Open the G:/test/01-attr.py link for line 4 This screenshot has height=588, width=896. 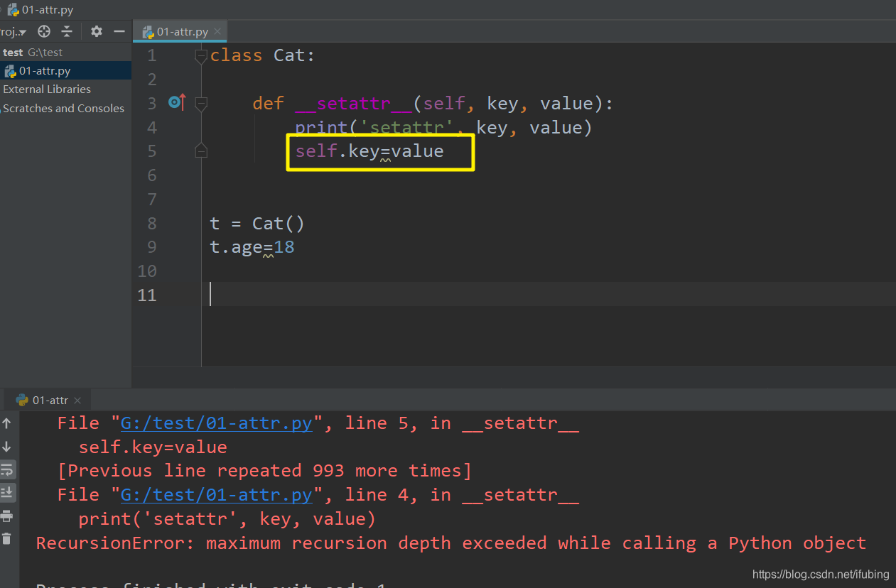pyautogui.click(x=216, y=495)
